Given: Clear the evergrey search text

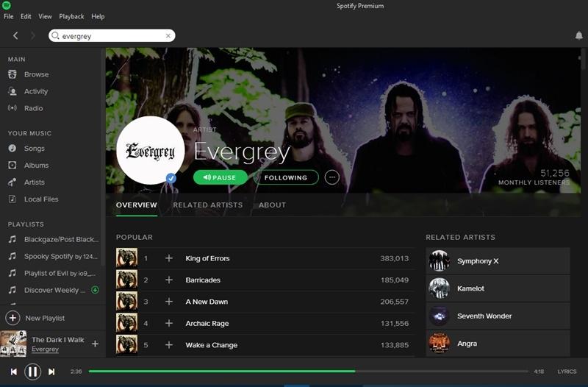Looking at the screenshot, I should point(168,35).
